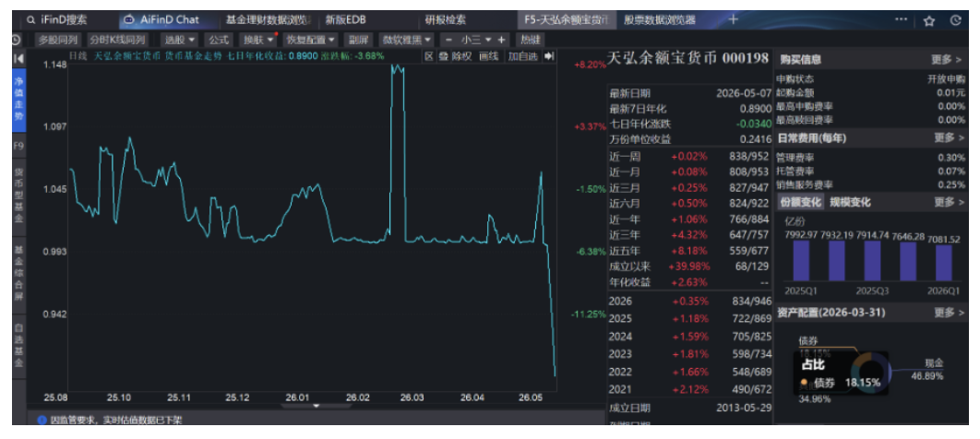Click the 现金 46.89% label

(926, 370)
